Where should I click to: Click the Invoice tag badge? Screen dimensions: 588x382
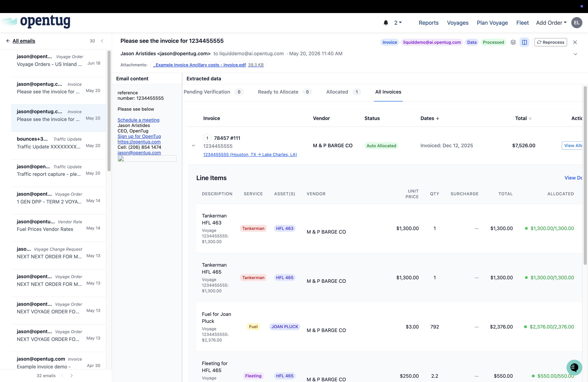(x=390, y=42)
